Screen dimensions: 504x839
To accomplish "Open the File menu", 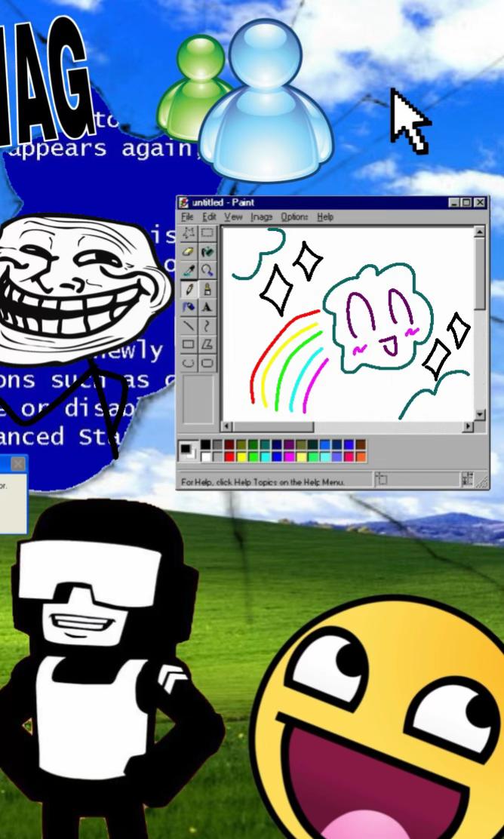I will 187,217.
